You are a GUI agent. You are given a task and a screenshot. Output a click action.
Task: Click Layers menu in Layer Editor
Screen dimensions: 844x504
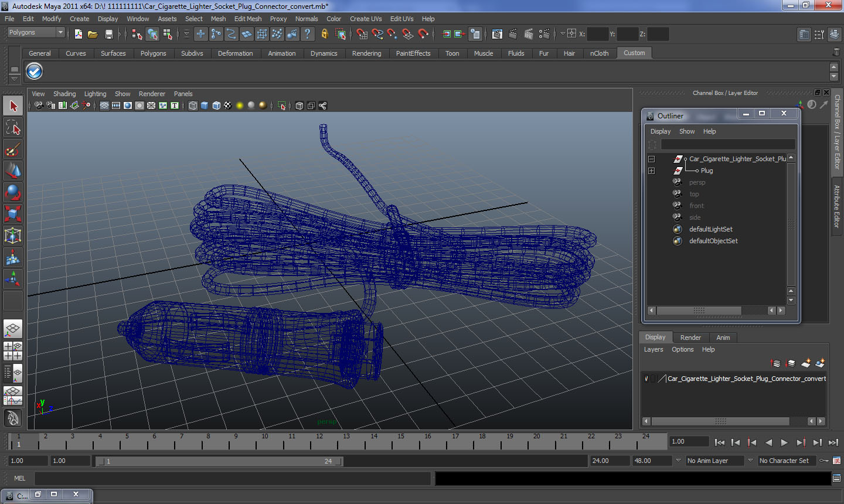coord(654,349)
